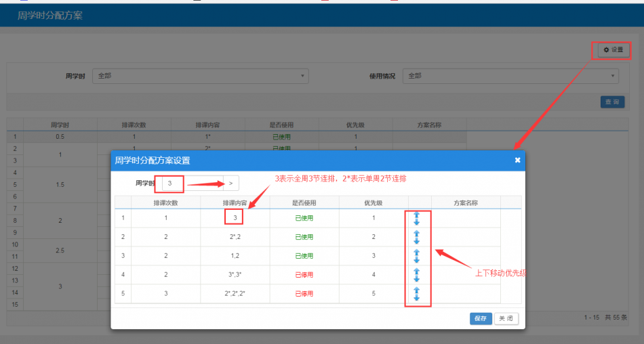Toggle 已使用 status in dialog row 1
The width and height of the screenshot is (644, 344).
click(304, 218)
